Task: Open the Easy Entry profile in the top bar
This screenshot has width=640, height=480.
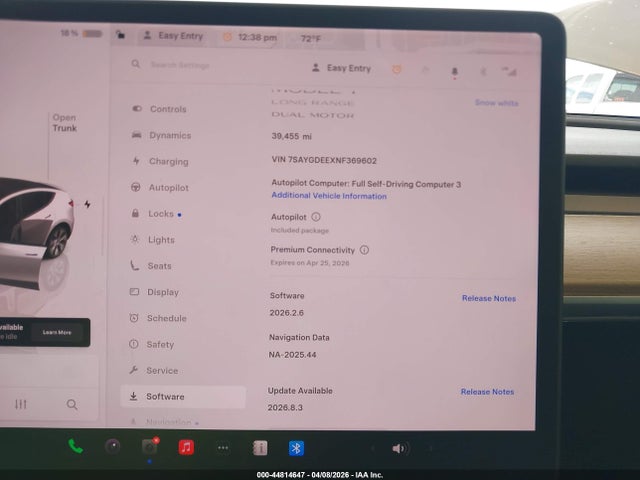Action: click(x=173, y=36)
